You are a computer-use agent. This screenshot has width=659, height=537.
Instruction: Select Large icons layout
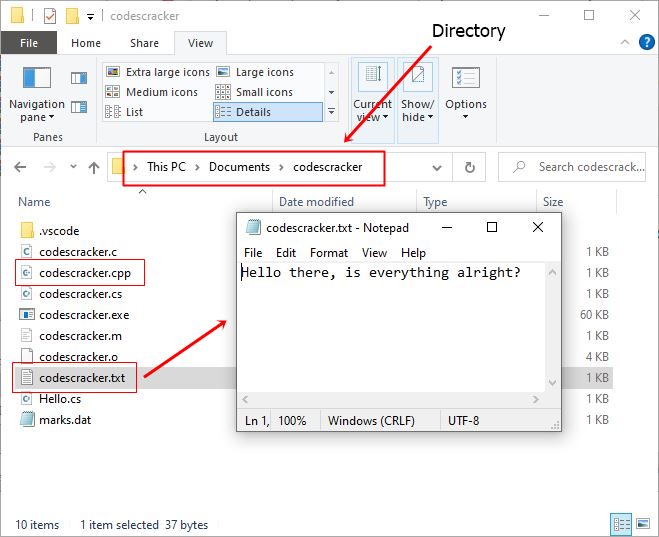coord(255,72)
